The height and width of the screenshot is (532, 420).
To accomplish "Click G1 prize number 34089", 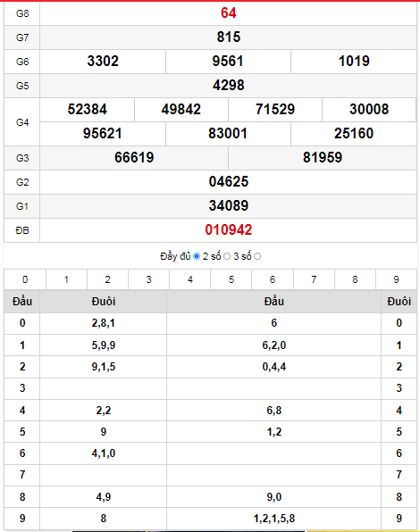I will tap(229, 205).
